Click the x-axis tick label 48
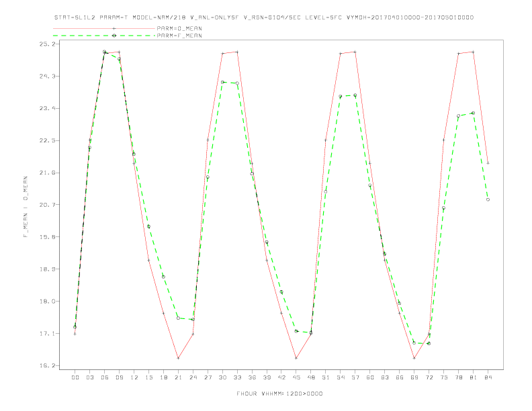The image size is (532, 411). (311, 377)
